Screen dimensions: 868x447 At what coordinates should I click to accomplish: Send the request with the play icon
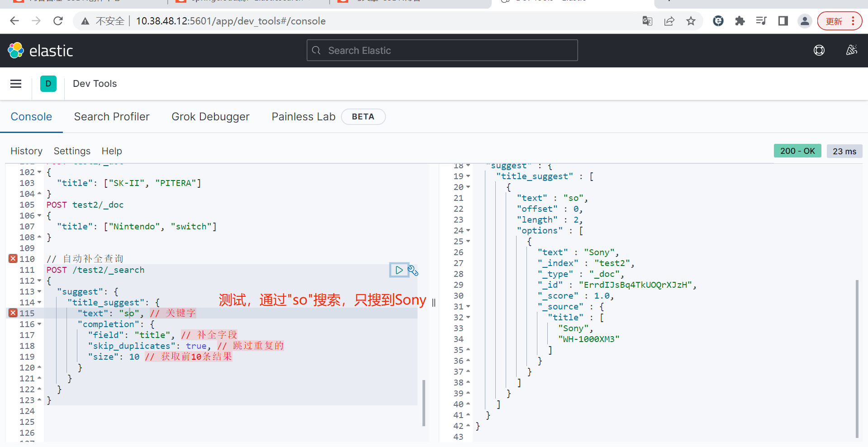pos(399,270)
